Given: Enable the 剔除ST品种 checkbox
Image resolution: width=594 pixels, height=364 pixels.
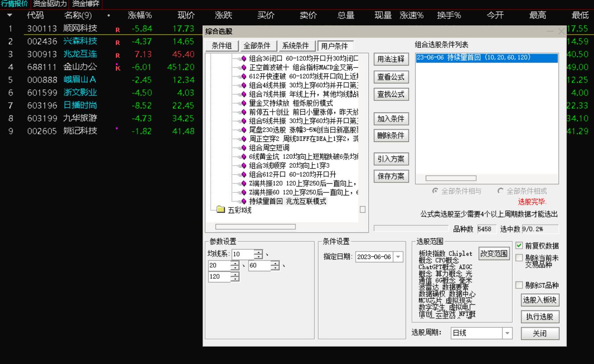Looking at the screenshot, I should 520,285.
